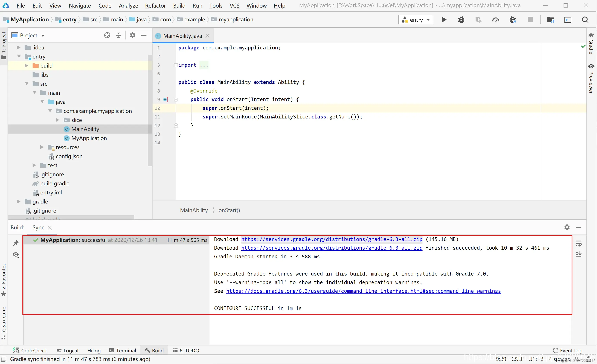Screen dimensions: 597x364
Task: Click the Debug bug icon
Action: click(x=461, y=20)
